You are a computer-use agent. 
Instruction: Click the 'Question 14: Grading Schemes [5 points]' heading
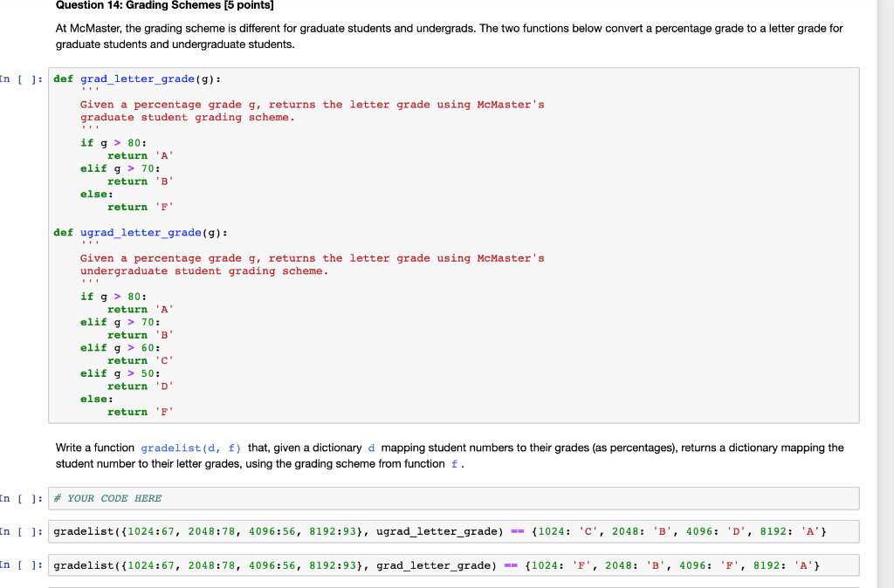(165, 6)
